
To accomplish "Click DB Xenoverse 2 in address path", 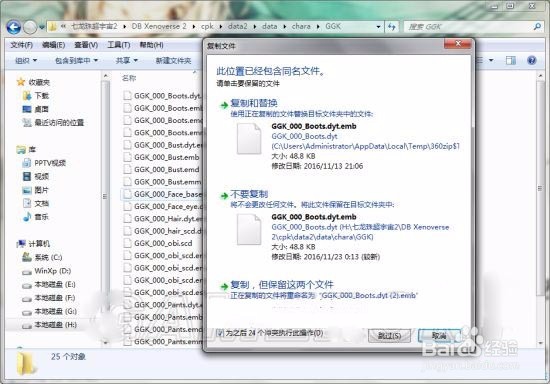I will [159, 26].
